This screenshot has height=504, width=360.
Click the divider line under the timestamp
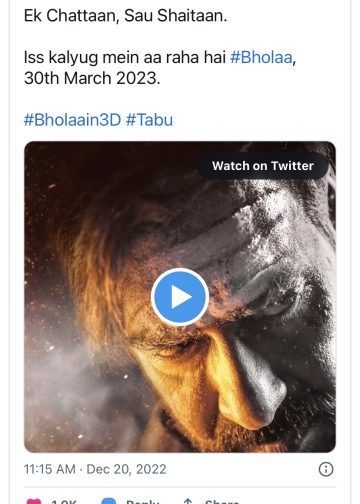180,487
